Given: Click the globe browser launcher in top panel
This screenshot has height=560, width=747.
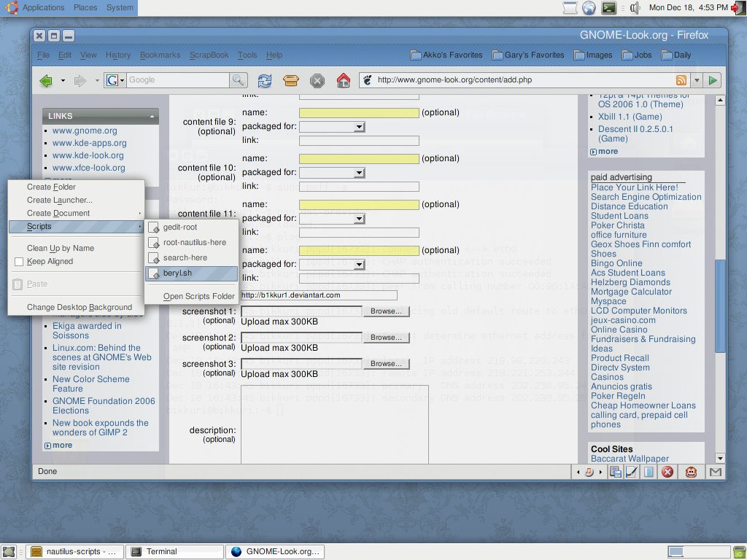Looking at the screenshot, I should coord(589,7).
